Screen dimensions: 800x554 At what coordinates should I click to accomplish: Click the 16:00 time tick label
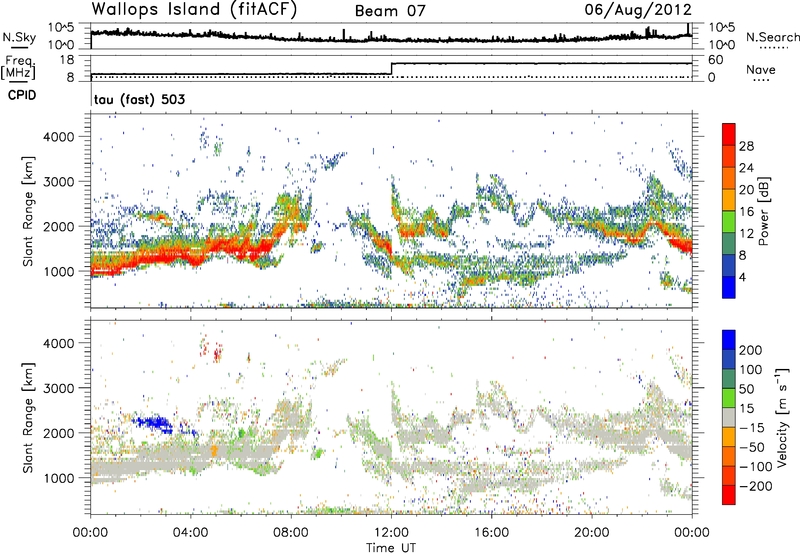tap(491, 533)
